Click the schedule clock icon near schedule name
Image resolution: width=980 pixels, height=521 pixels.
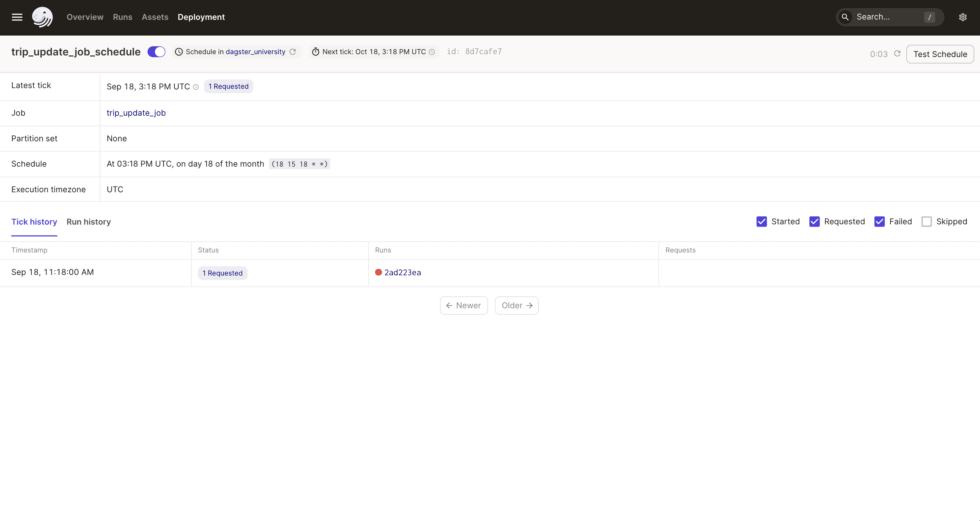179,51
